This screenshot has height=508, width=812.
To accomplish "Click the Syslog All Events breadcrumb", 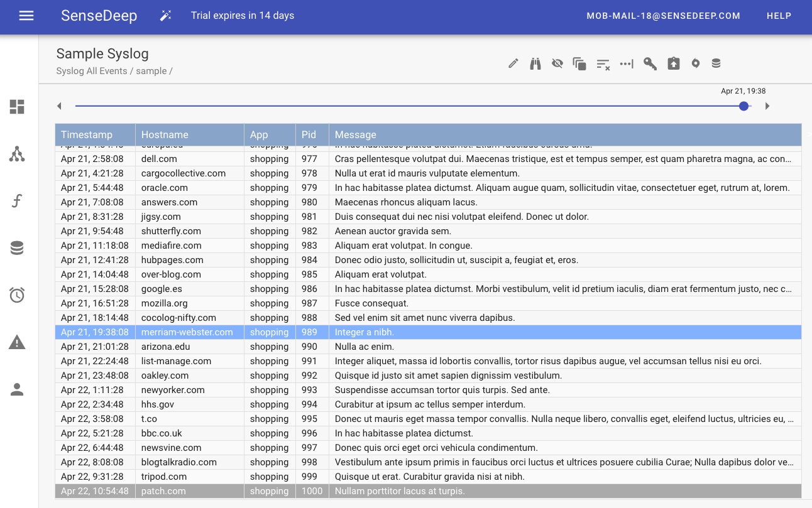I will [x=92, y=71].
